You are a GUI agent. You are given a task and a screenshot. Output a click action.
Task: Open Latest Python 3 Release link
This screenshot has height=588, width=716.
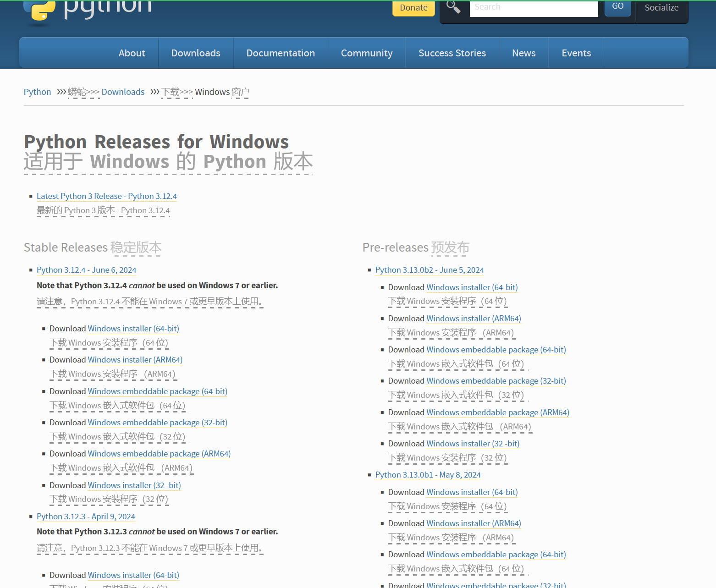click(106, 196)
